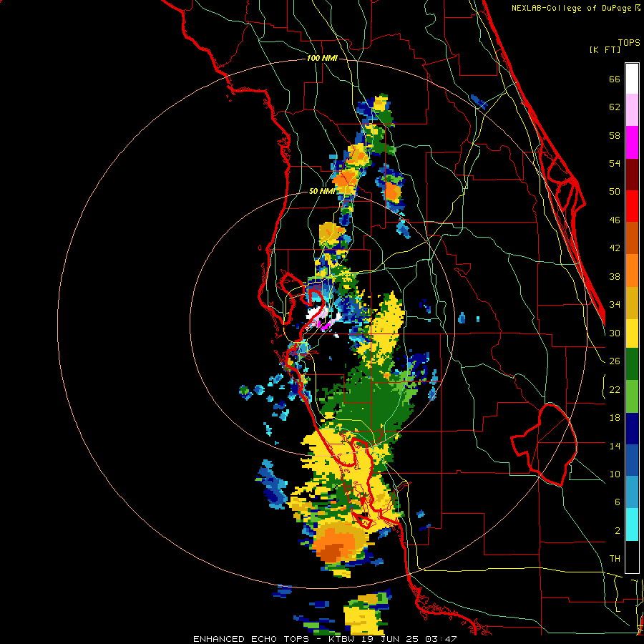The width and height of the screenshot is (644, 644).
Task: Click the "ENHANCED ECHO TOPS" product title
Action: coord(251,639)
